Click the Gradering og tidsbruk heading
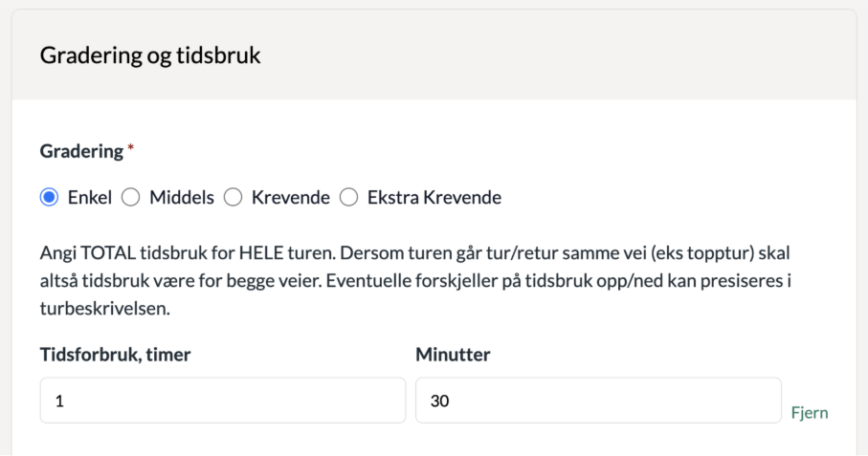The height and width of the screenshot is (456, 868). pos(150,56)
